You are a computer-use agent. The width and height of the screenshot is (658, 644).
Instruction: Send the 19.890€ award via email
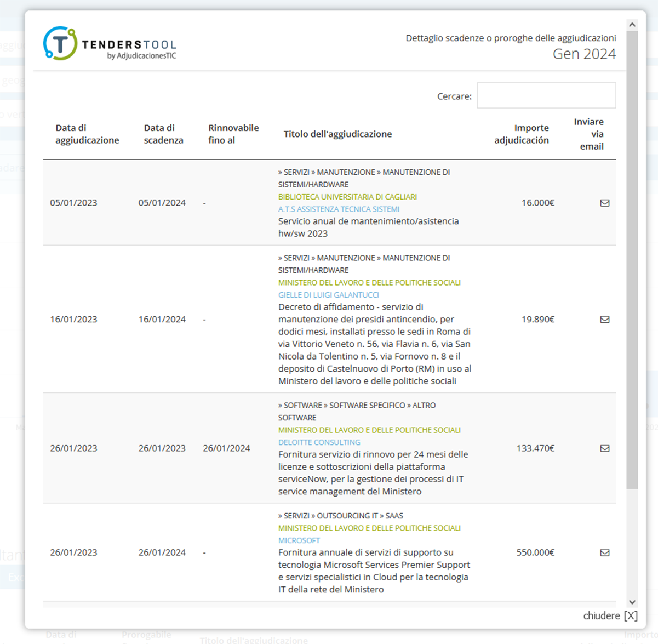[605, 320]
